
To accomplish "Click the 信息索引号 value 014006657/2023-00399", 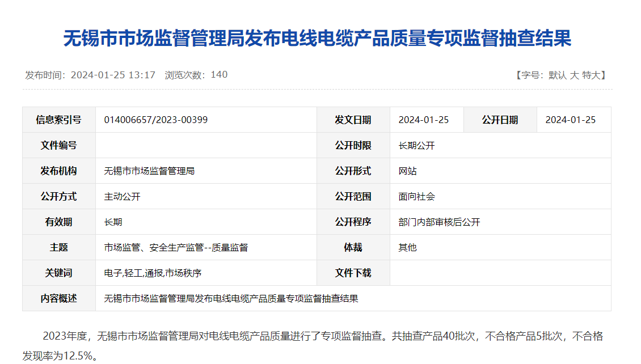I will click(155, 120).
